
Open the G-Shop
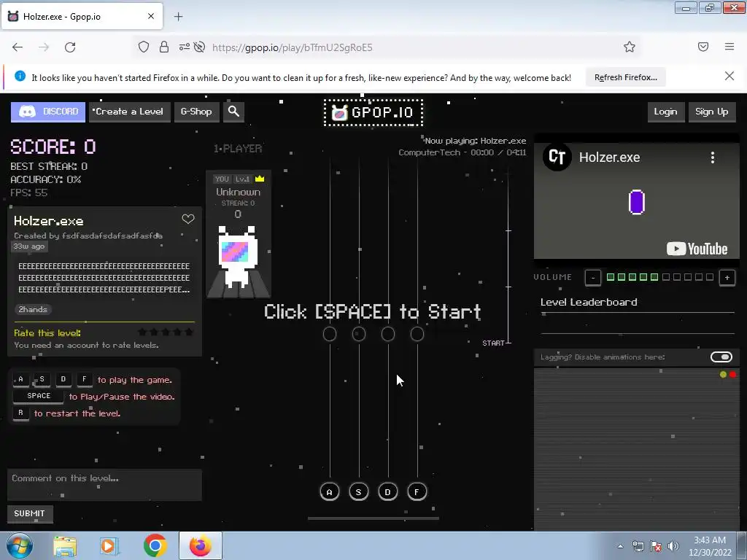coord(196,112)
